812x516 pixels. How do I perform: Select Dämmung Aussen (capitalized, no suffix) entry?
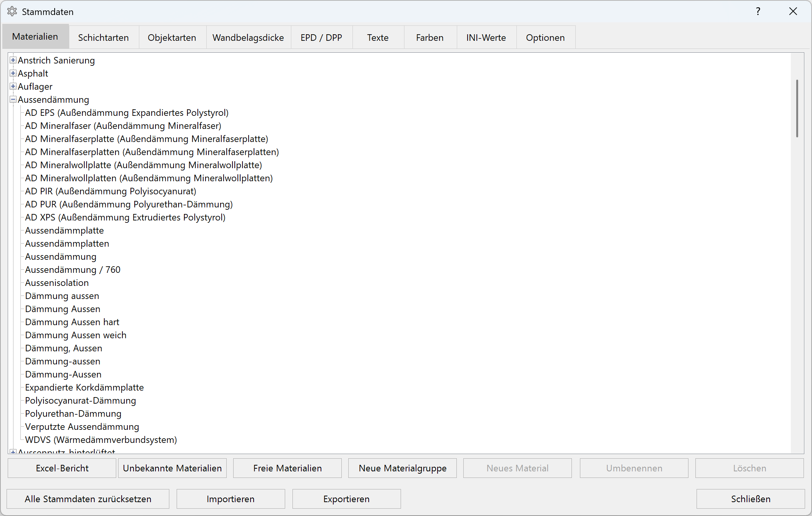coord(63,309)
